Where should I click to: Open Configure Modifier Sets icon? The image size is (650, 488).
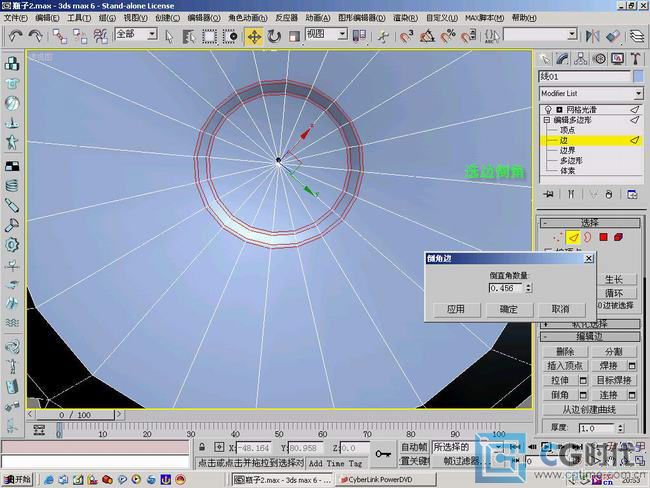tap(632, 194)
